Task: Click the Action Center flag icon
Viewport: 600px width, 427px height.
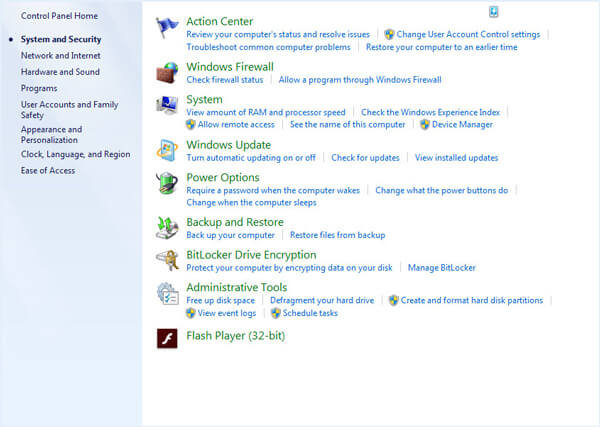Action: [167, 27]
